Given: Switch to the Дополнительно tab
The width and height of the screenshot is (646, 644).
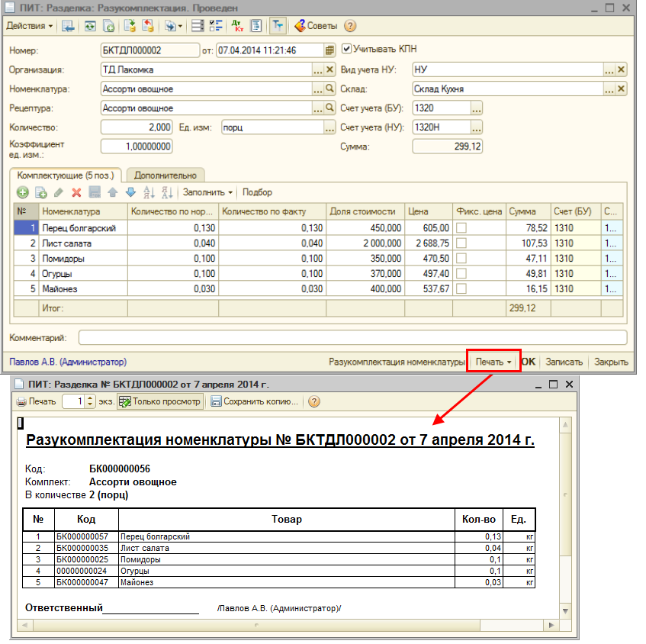Looking at the screenshot, I should [166, 175].
